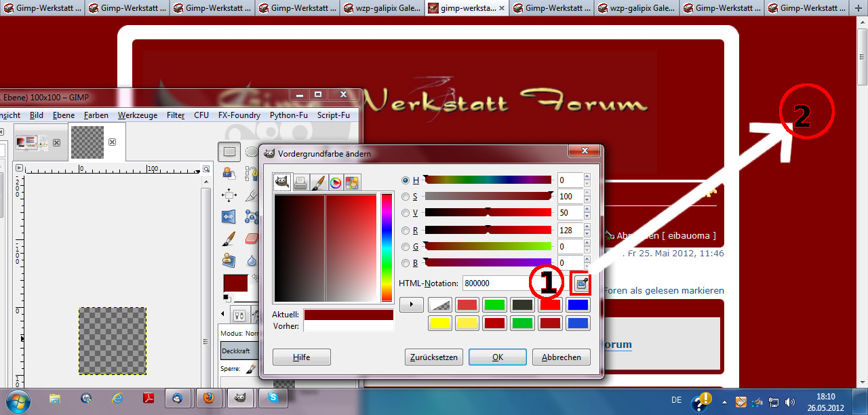Select the Foreground Select tool in toolbox

coord(230,174)
